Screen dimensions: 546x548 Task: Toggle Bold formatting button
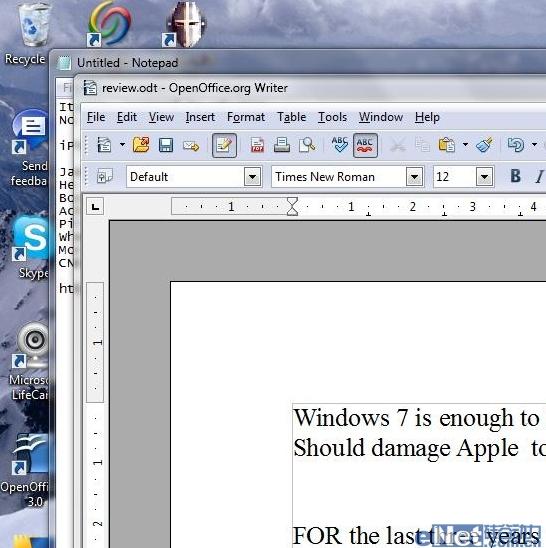(516, 176)
